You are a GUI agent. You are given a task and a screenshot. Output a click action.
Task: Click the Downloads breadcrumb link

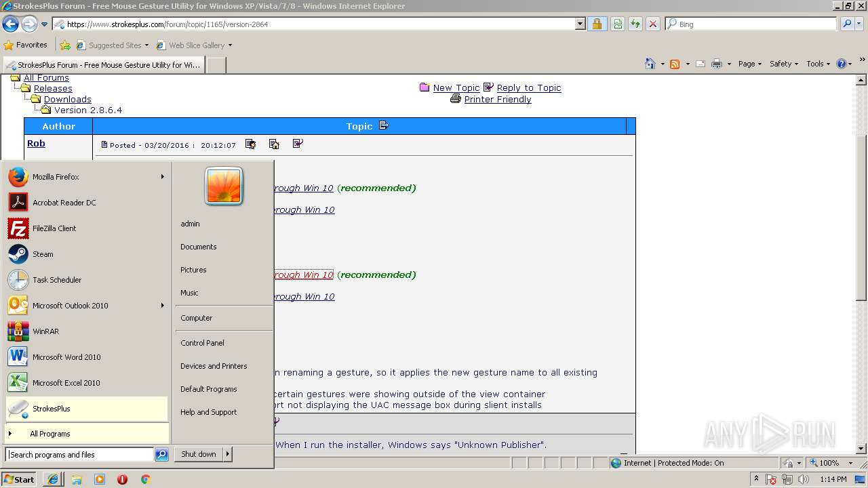click(68, 100)
